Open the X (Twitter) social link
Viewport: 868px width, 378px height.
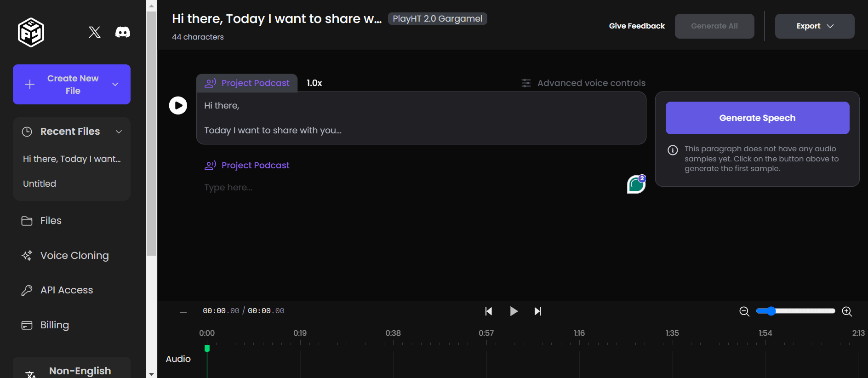95,32
